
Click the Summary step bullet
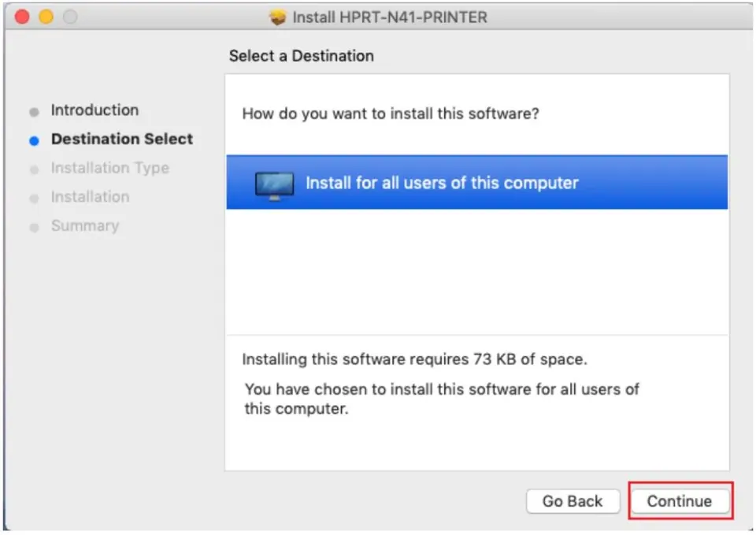[x=34, y=228]
